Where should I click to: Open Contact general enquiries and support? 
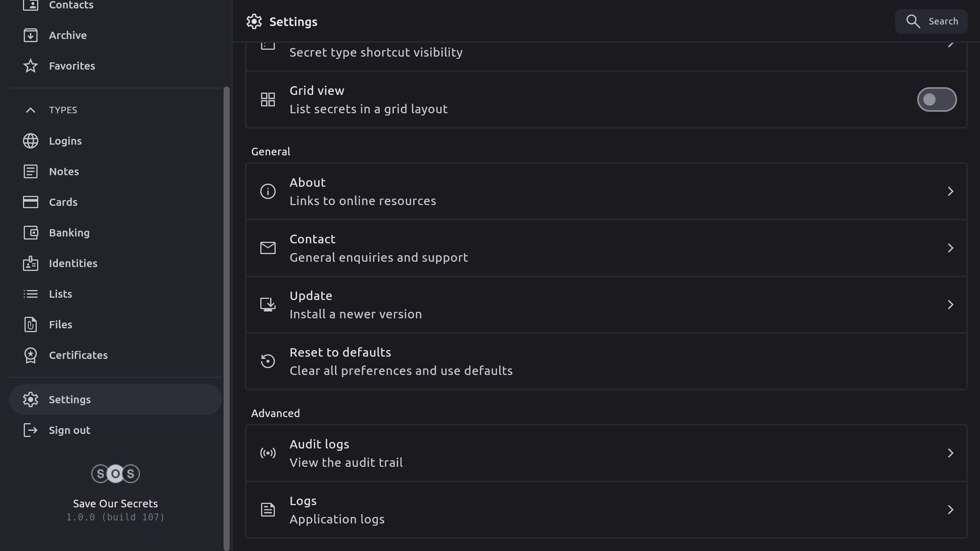606,248
